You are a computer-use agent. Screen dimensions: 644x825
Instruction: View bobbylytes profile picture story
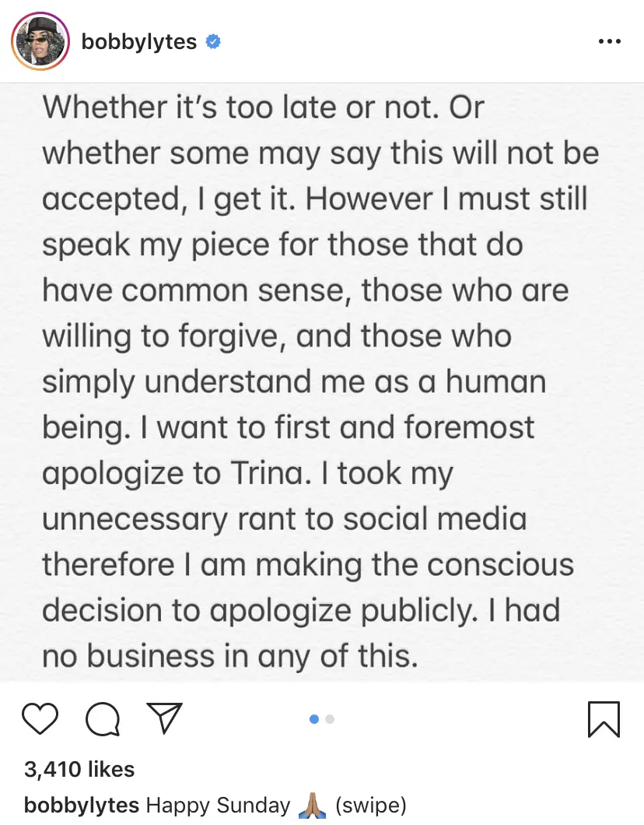pos(40,41)
